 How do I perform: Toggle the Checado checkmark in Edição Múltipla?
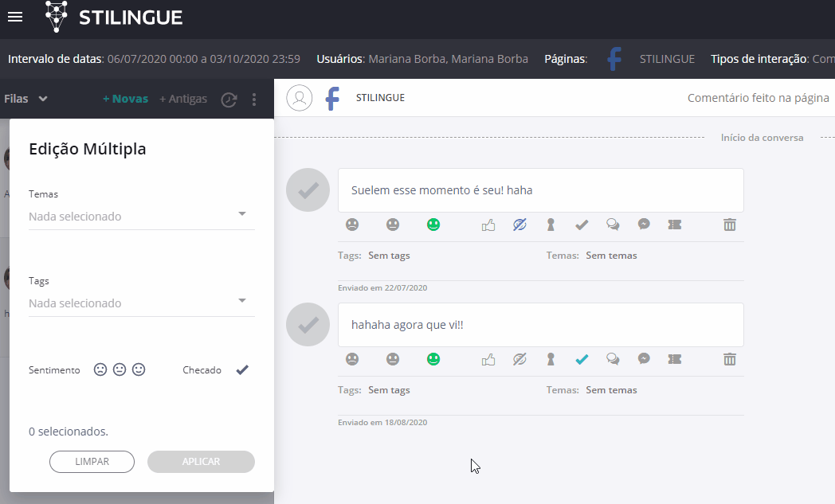click(x=242, y=369)
